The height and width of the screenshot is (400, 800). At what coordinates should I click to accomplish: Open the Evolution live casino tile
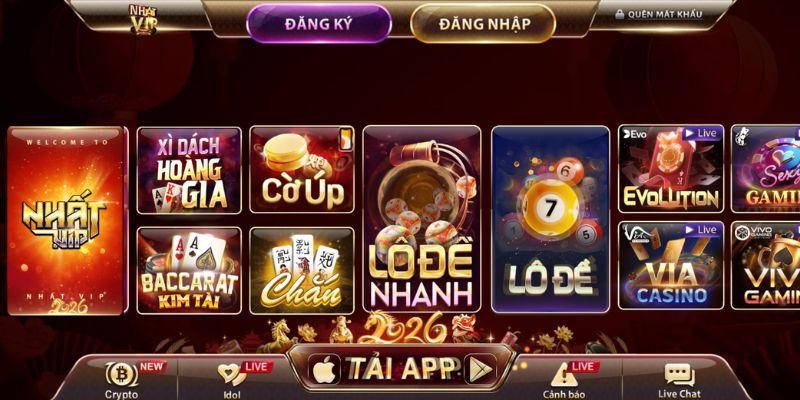click(671, 169)
